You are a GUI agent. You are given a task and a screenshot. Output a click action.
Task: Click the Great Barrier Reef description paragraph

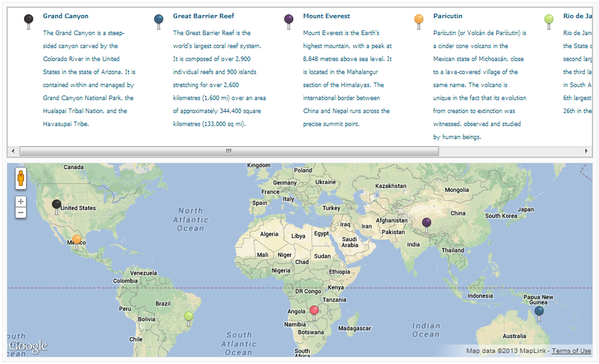[x=220, y=78]
